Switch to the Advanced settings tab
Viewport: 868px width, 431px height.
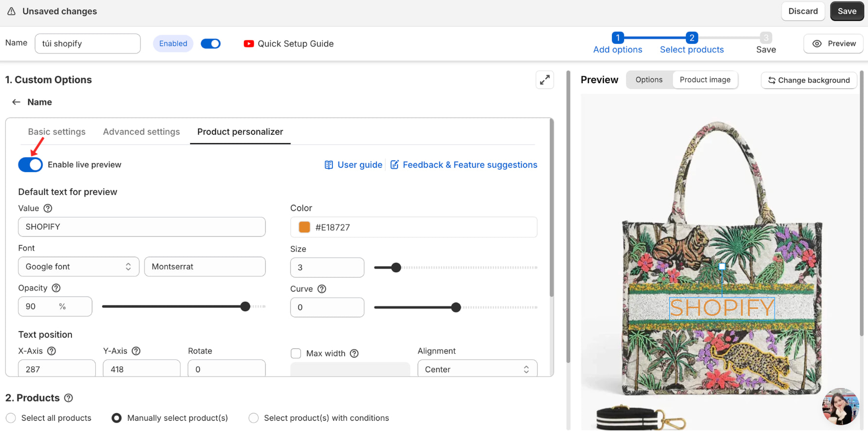coord(141,132)
